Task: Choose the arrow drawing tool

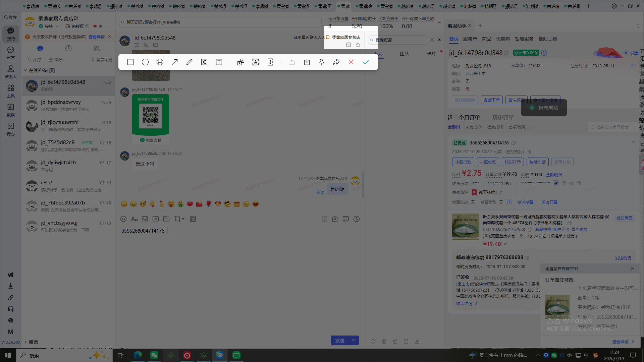Action: coord(175,62)
